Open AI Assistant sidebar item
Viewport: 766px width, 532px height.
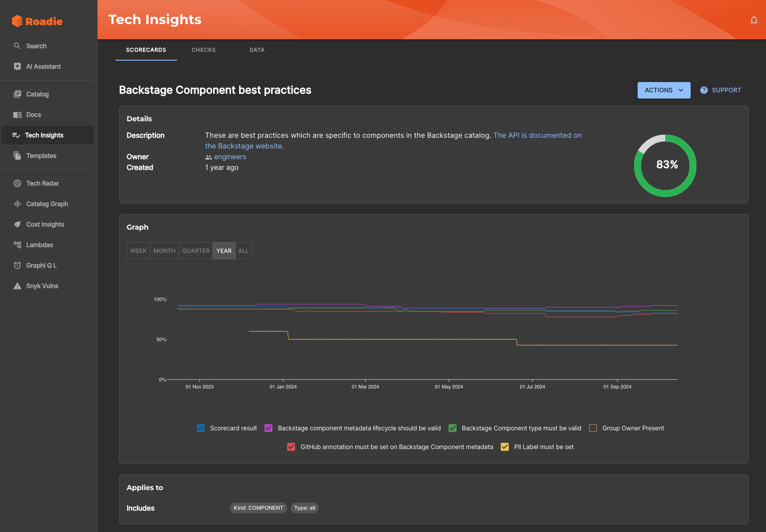coord(48,66)
